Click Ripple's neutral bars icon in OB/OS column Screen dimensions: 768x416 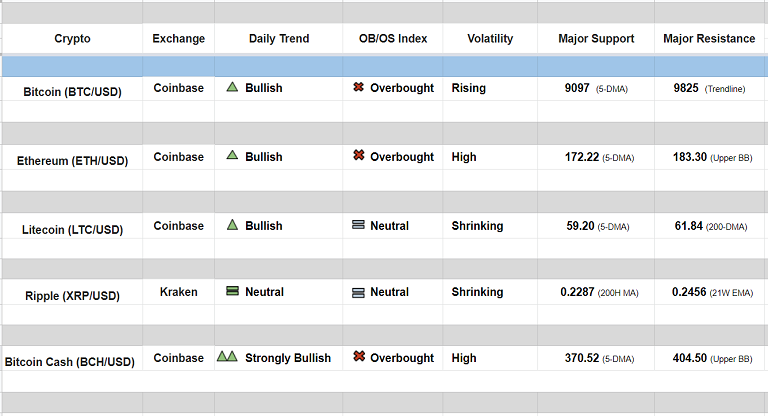click(x=358, y=292)
